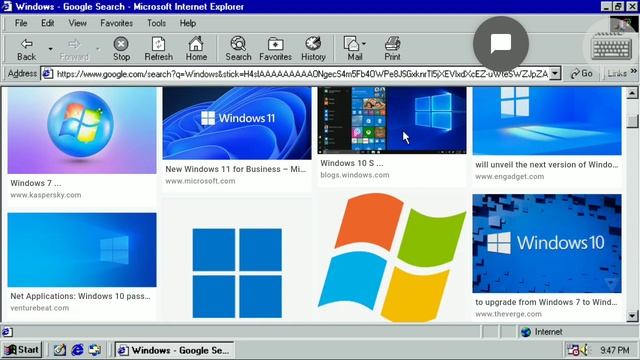
Task: Expand the Back button history arrow
Action: pyautogui.click(x=50, y=49)
